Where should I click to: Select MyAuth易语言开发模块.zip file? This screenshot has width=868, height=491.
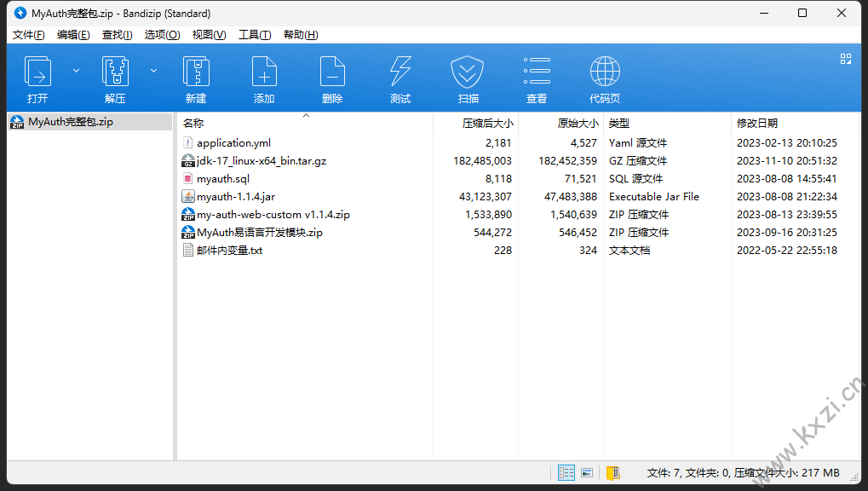pos(260,233)
